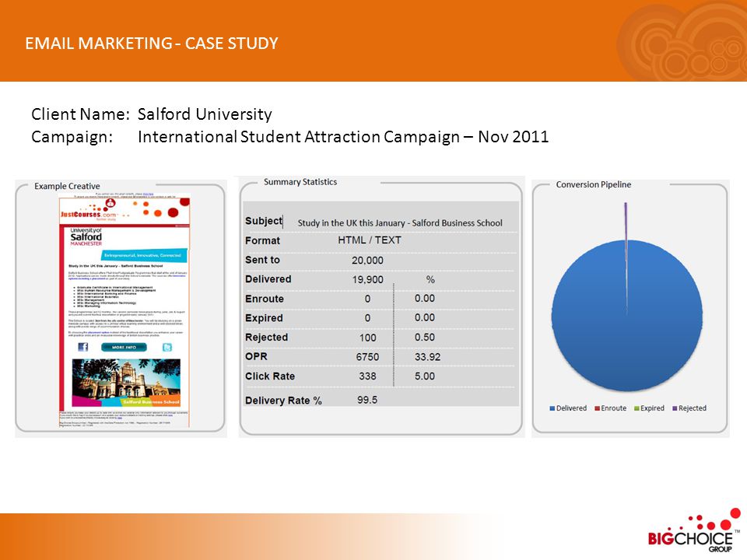747x560 pixels.
Task: Click the Rejected legend swatch
Action: coord(675,408)
